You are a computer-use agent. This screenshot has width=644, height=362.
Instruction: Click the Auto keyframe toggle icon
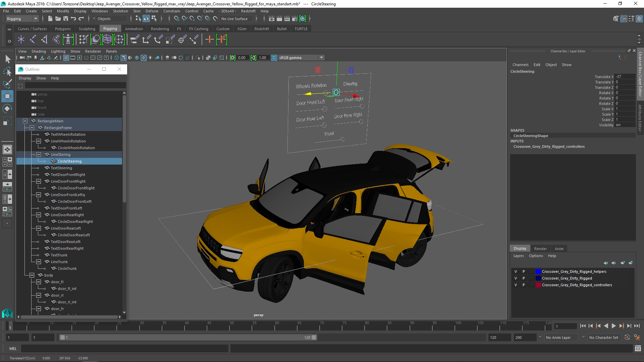pyautogui.click(x=627, y=338)
